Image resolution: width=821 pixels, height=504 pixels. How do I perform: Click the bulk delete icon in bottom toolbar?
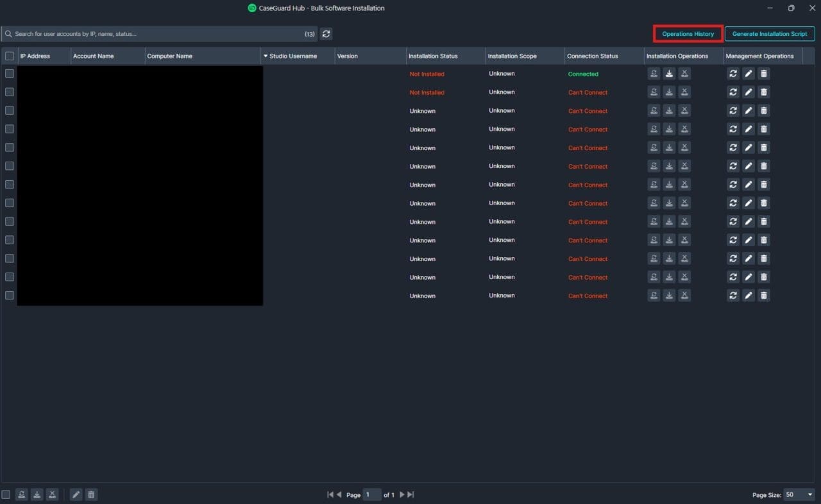click(x=91, y=494)
